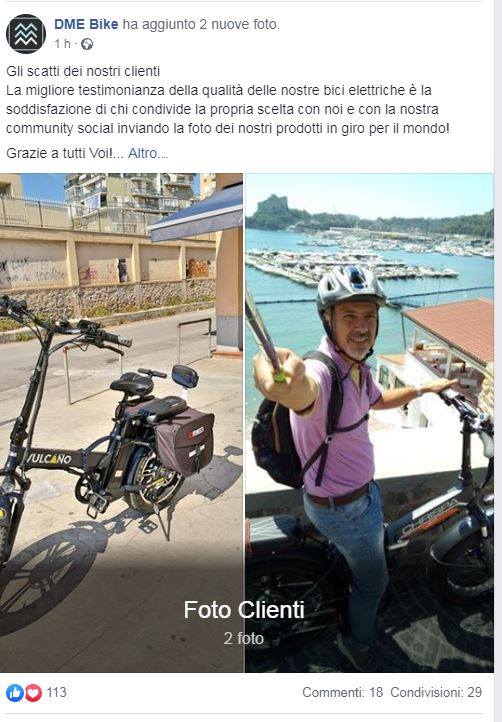Click the Vulcano logo on bike frame
Screen dimensions: 502x722
pos(49,458)
